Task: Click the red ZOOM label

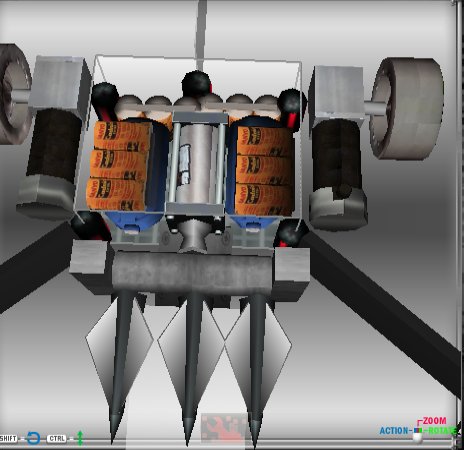Action: pyautogui.click(x=434, y=421)
